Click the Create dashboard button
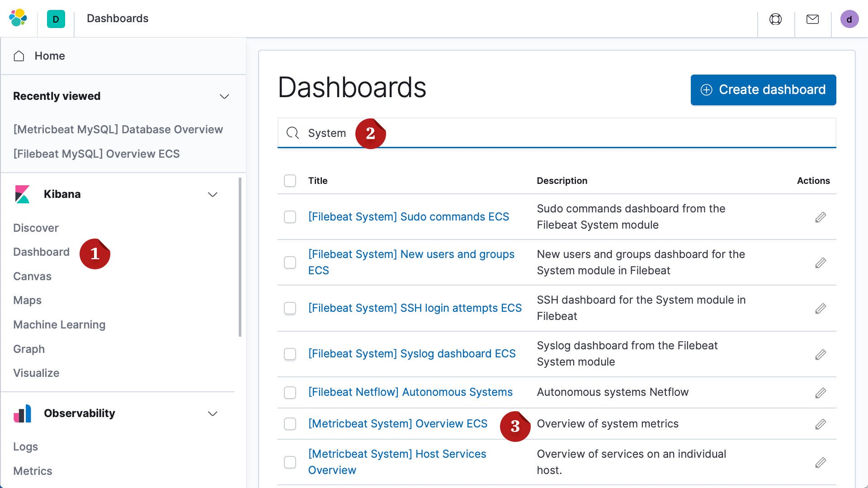Screen dimensions: 868x488 tap(763, 90)
